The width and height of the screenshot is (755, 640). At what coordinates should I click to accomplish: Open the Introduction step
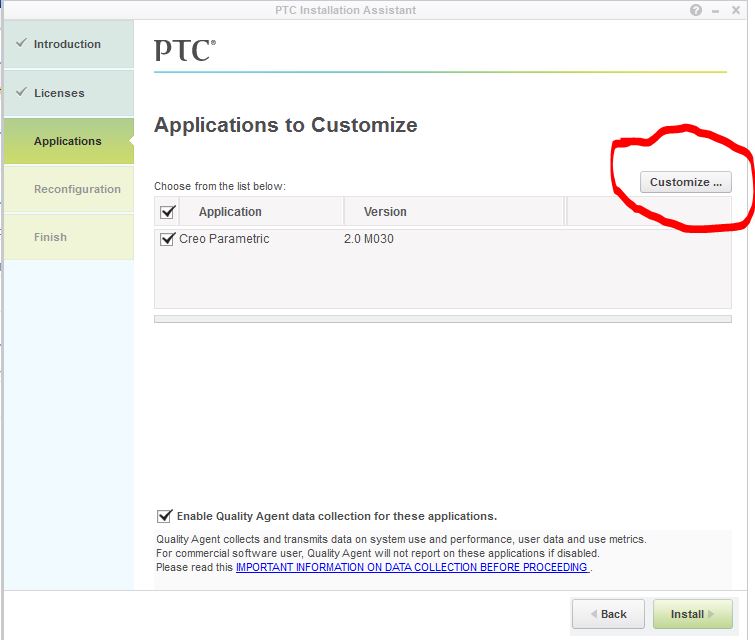click(69, 44)
